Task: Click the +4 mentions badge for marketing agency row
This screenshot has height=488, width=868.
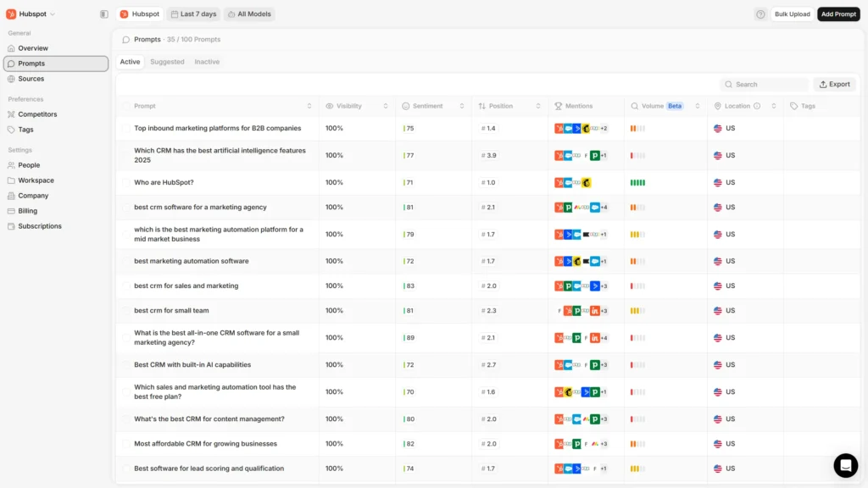Action: pyautogui.click(x=604, y=208)
